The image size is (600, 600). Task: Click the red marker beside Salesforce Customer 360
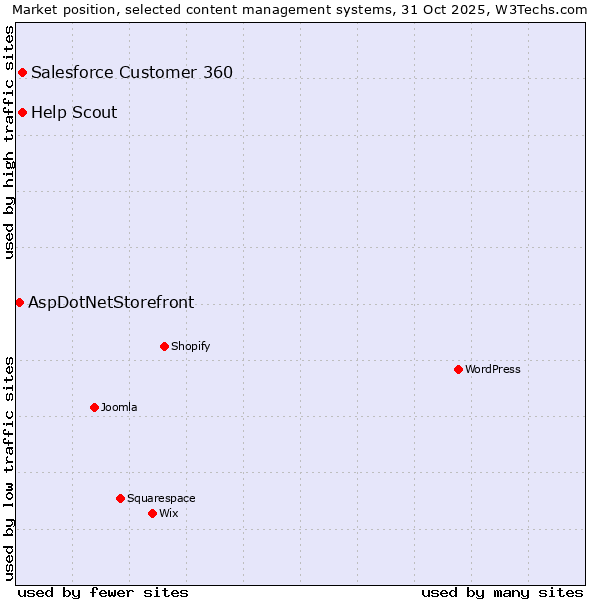(x=22, y=72)
